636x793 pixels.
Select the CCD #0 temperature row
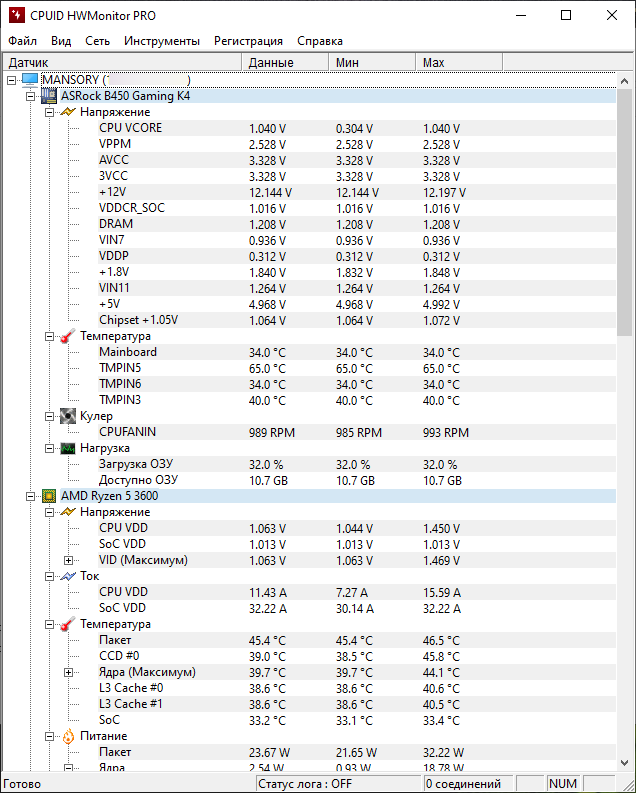pos(357,656)
